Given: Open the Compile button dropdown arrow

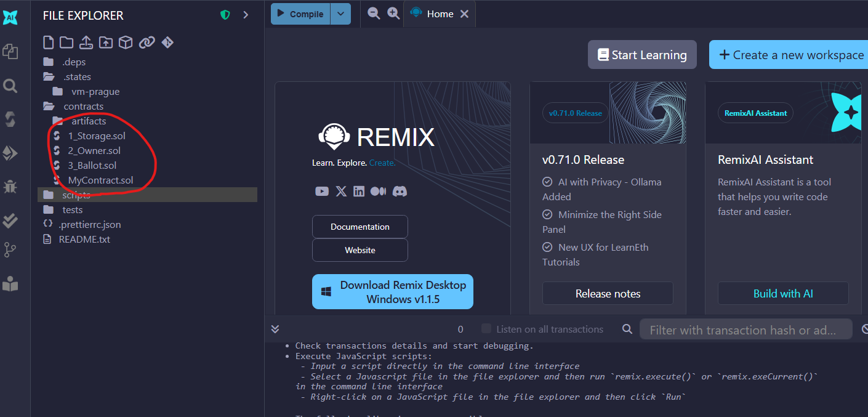Looking at the screenshot, I should click(340, 14).
